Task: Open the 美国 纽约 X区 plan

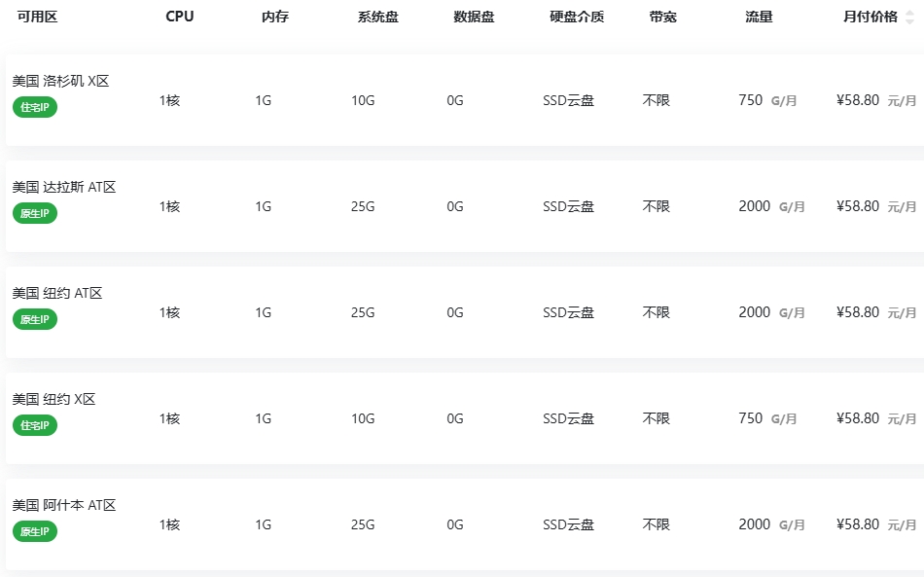Action: pyautogui.click(x=465, y=418)
